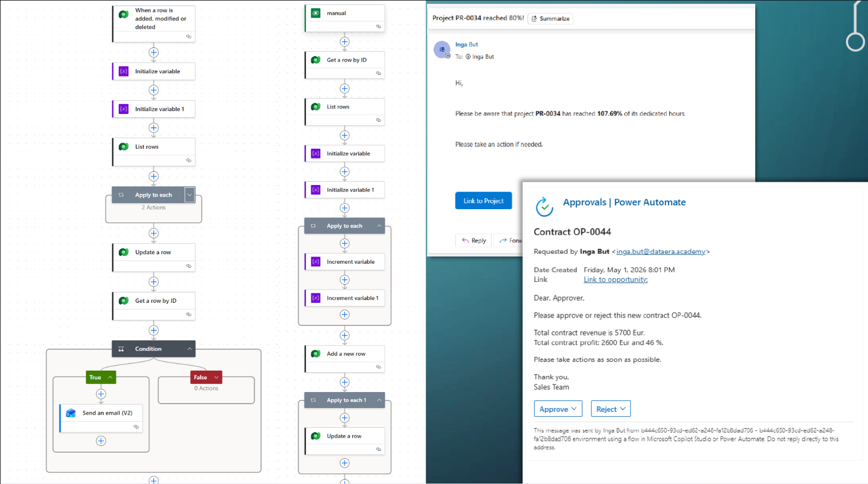The width and height of the screenshot is (868, 484).
Task: Expand the False branch
Action: [x=216, y=377]
